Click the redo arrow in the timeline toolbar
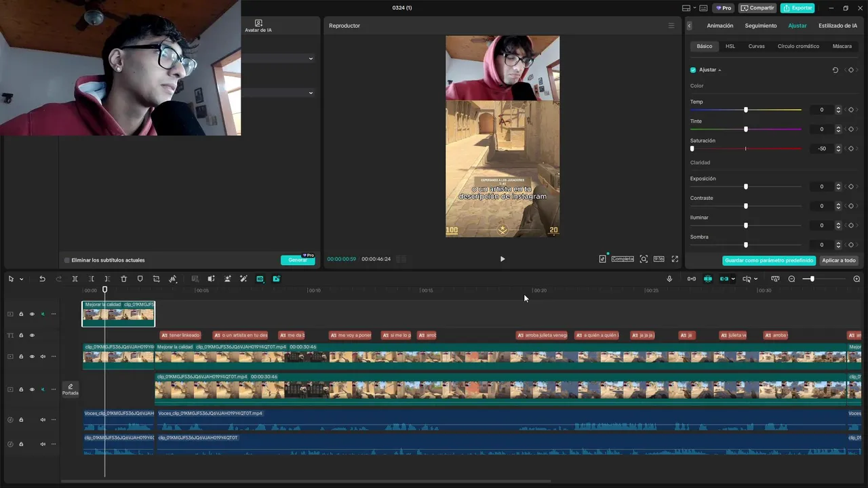The width and height of the screenshot is (868, 488). (x=58, y=279)
